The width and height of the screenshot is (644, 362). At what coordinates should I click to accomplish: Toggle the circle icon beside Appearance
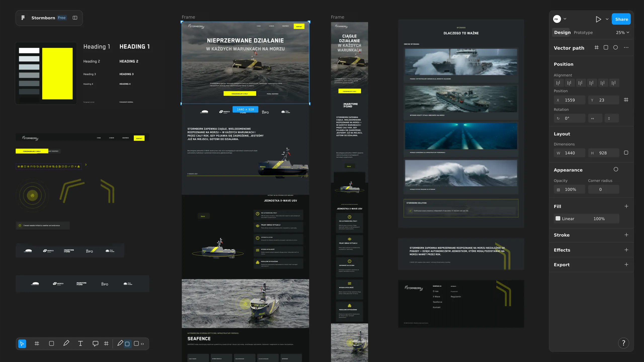[x=616, y=169]
